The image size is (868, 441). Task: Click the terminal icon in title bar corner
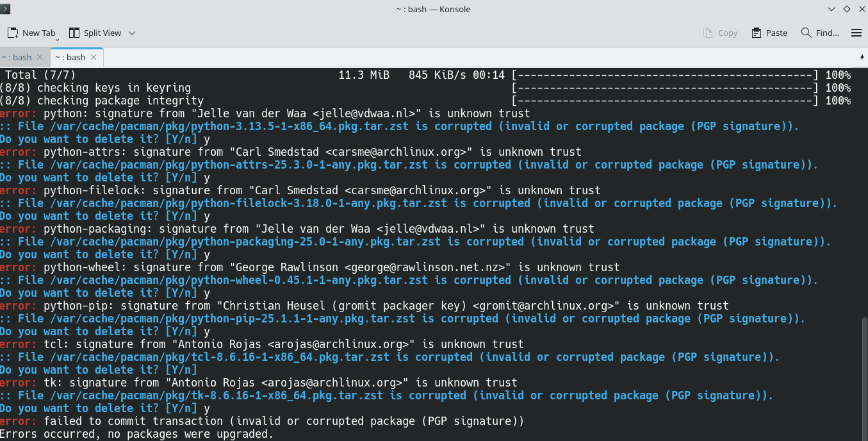[4, 8]
